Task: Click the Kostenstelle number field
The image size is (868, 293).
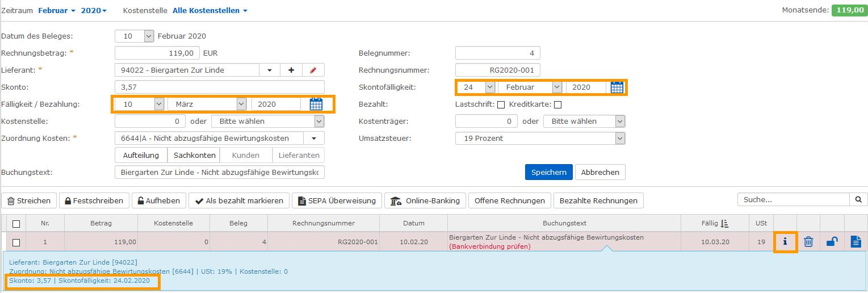Action: (x=150, y=122)
